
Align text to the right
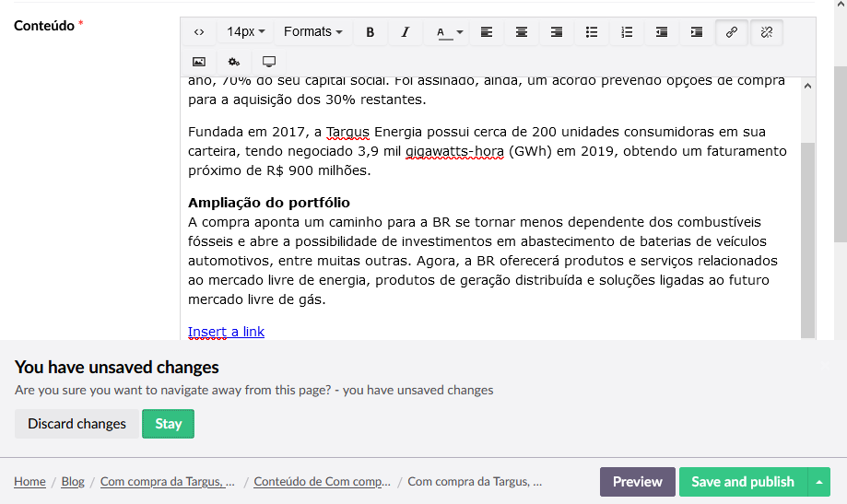[557, 32]
